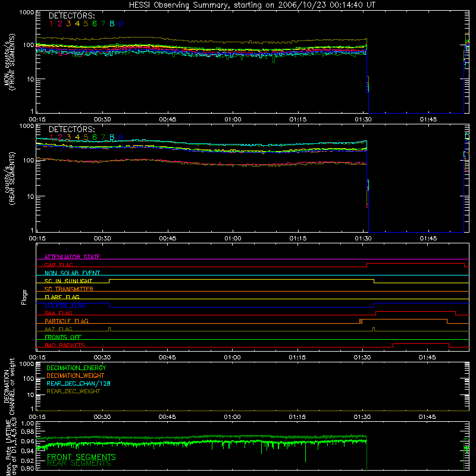
Task: Click the 01:15 tick label under rear segments plot
Action: 298,239
